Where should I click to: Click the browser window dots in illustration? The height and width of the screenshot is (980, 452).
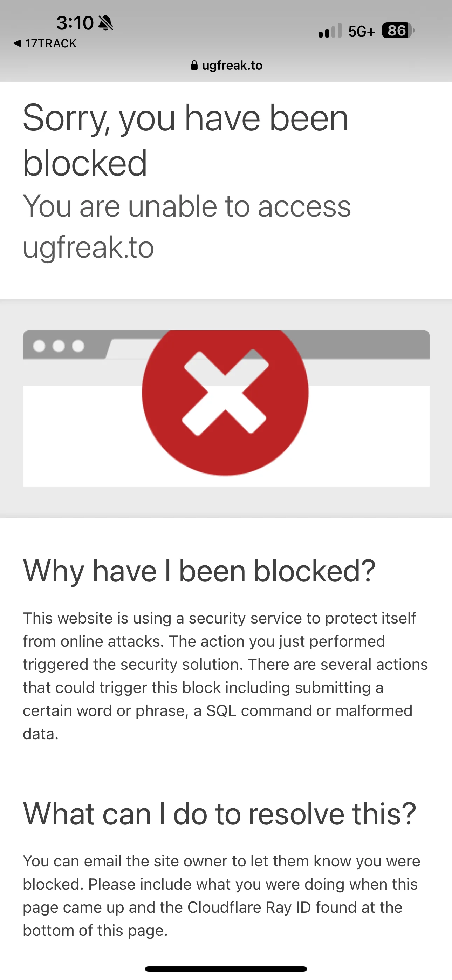click(59, 346)
